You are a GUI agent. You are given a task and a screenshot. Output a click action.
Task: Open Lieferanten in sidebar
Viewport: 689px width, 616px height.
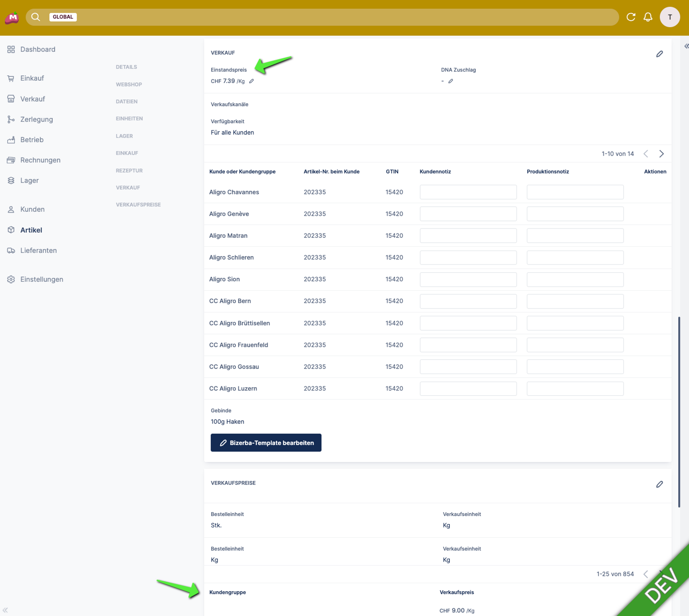tap(38, 250)
